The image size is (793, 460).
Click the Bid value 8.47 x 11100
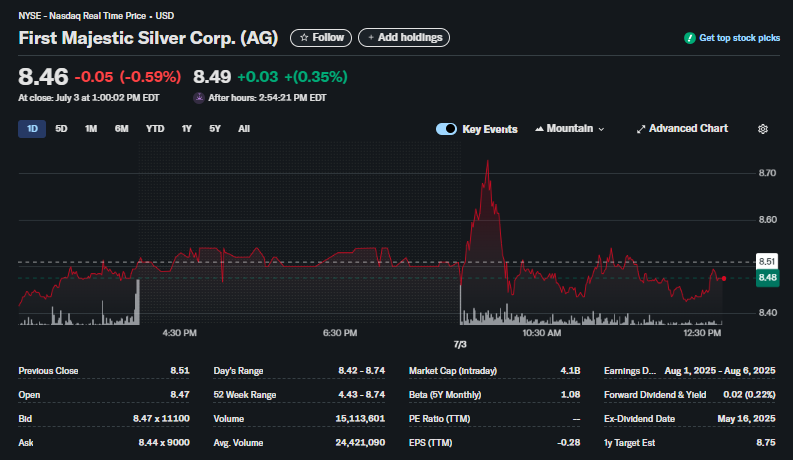click(161, 419)
